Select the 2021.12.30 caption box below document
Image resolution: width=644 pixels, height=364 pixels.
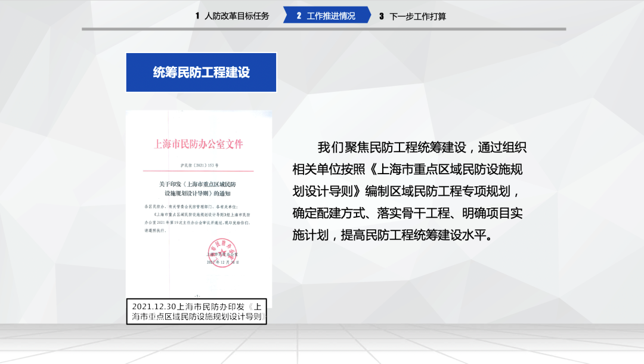click(x=197, y=311)
